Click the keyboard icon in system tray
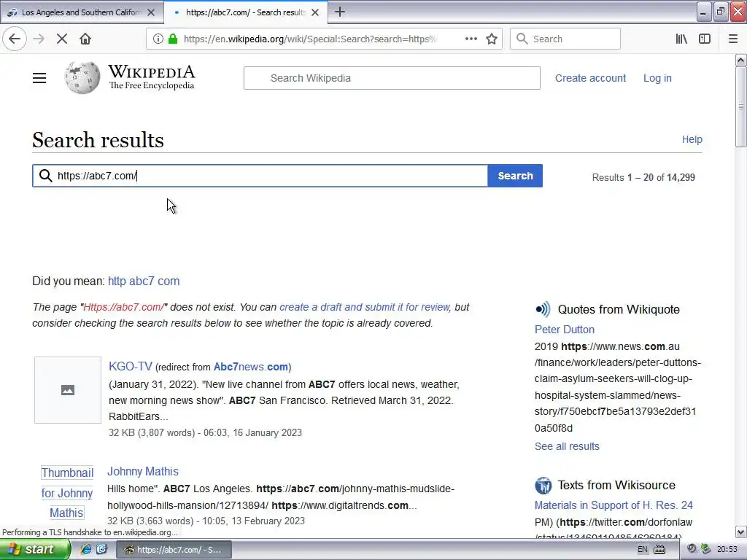Screen dimensions: 747x560 point(659,550)
